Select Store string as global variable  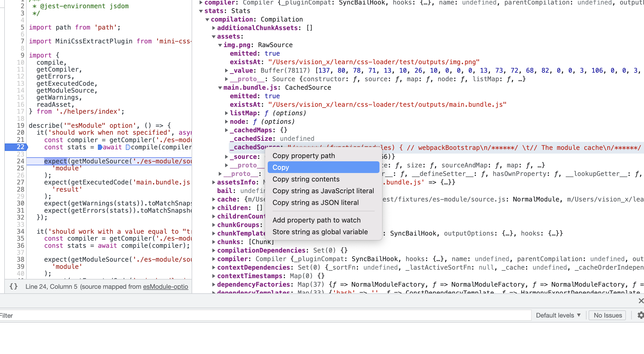(320, 232)
